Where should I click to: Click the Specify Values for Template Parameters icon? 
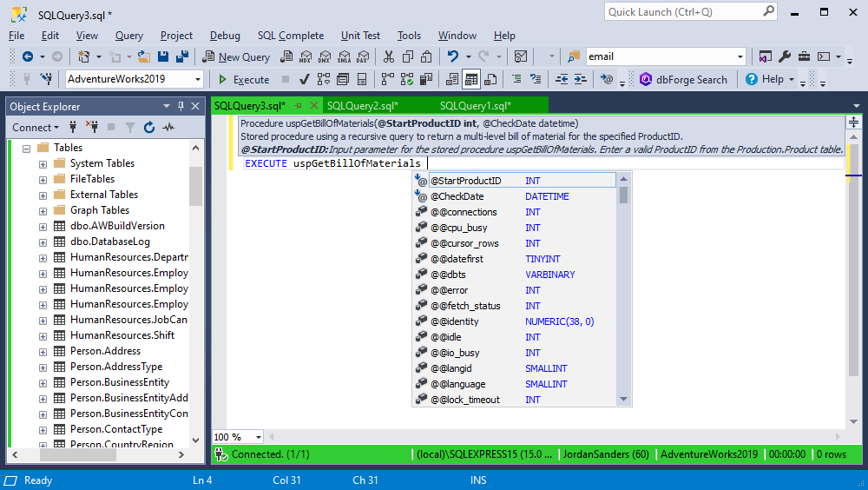(x=606, y=79)
